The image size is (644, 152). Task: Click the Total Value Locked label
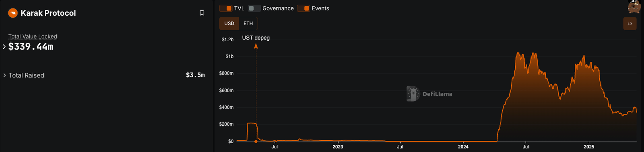pyautogui.click(x=33, y=37)
